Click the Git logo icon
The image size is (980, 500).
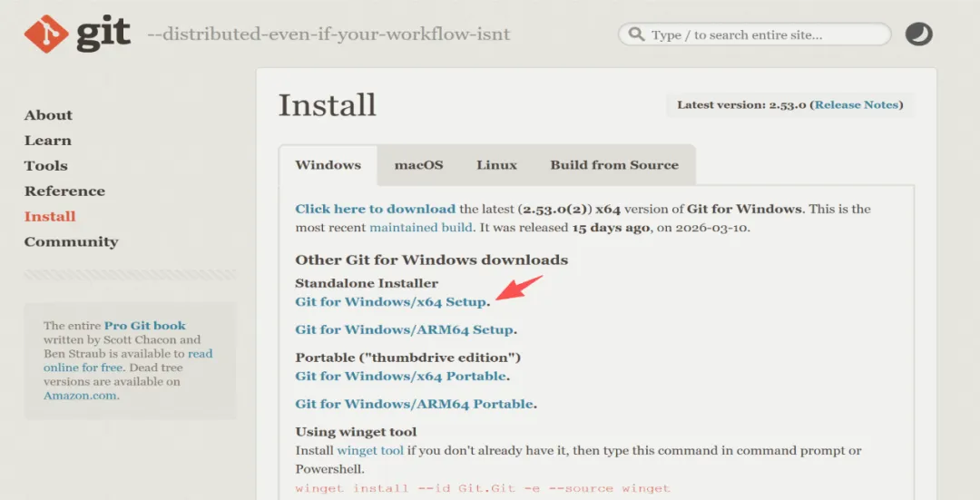46,34
